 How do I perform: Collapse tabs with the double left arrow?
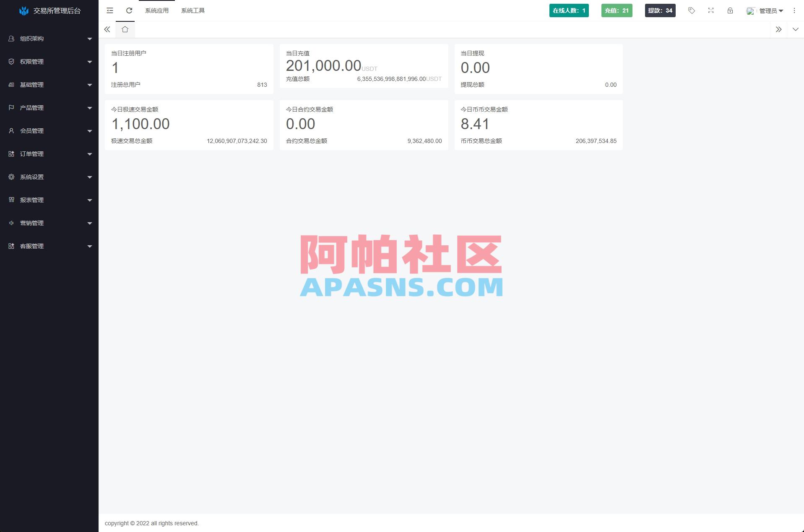(x=107, y=29)
